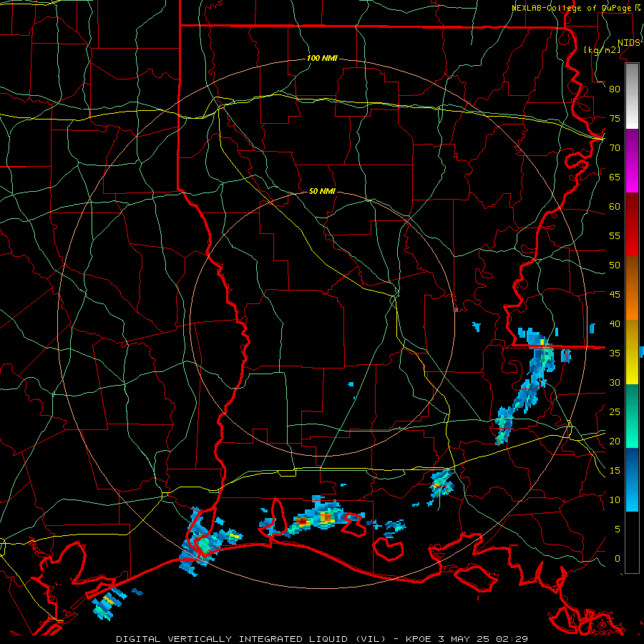
Task: Click the 25 value on the color scale
Action: 615,412
